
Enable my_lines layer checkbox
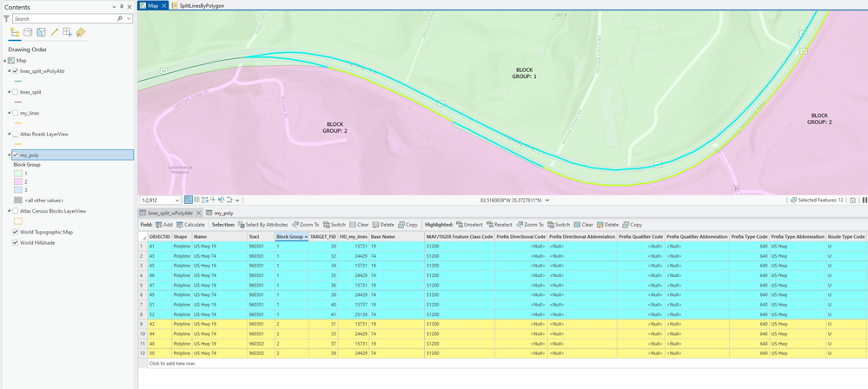[15, 113]
